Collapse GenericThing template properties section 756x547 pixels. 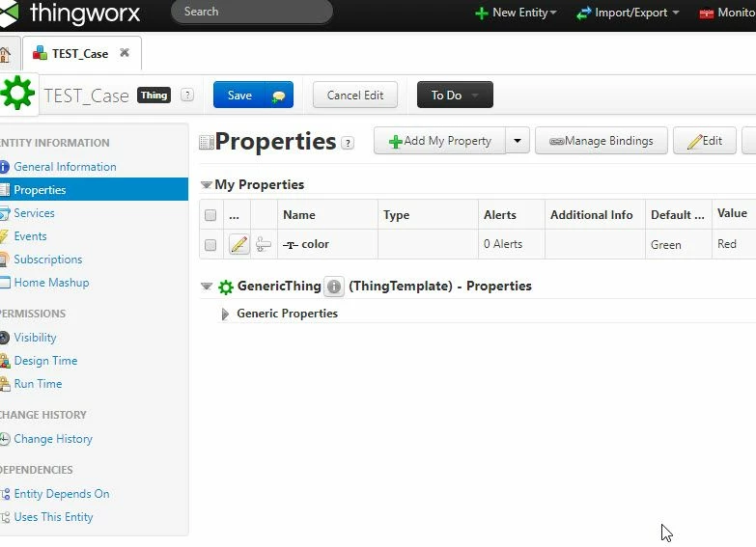pyautogui.click(x=207, y=287)
